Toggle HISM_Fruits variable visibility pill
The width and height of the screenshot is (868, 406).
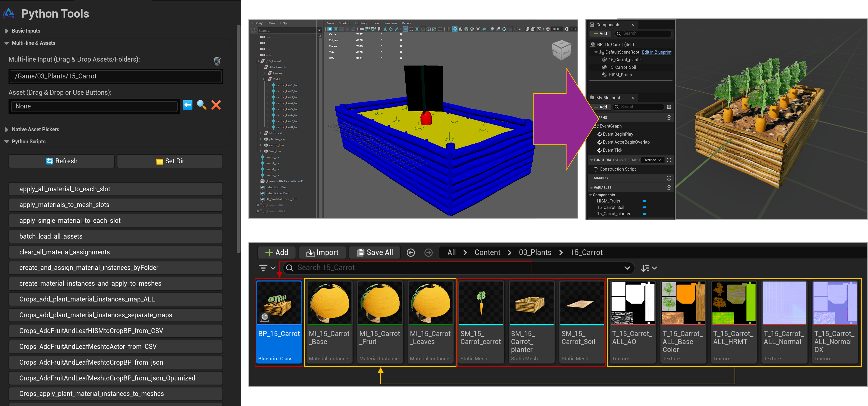[644, 201]
